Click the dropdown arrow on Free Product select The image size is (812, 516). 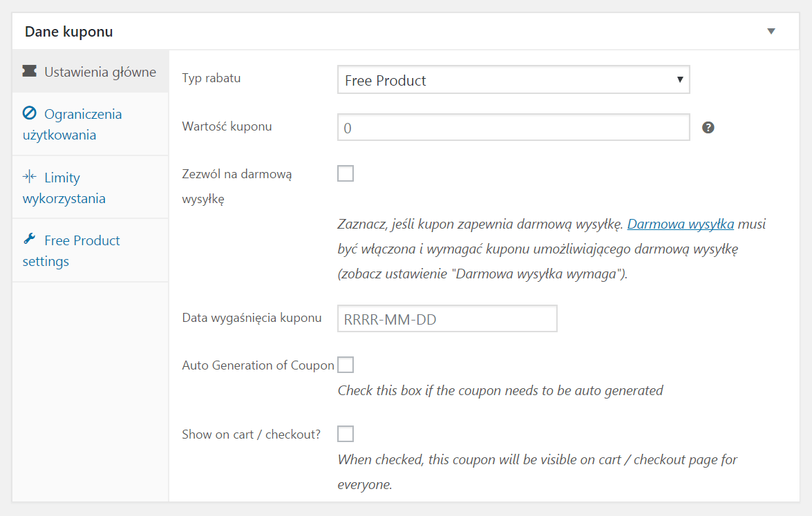pos(680,79)
